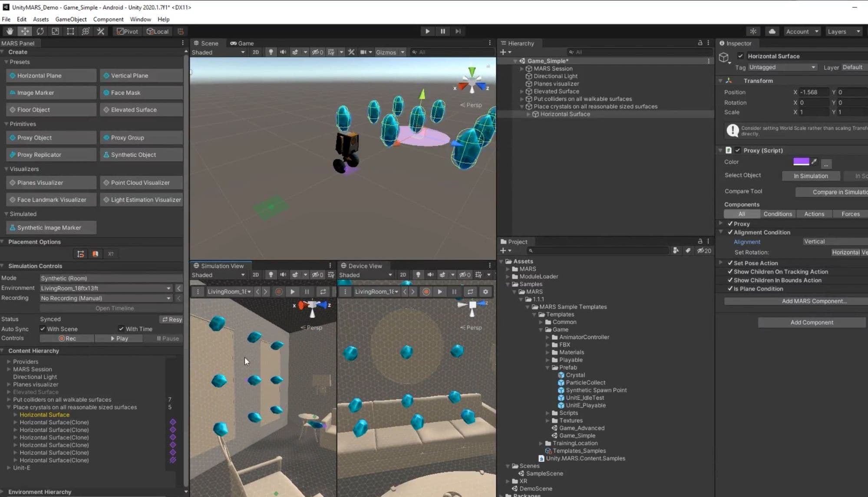868x497 pixels.
Task: Open the Component menu in menu bar
Action: pos(108,19)
